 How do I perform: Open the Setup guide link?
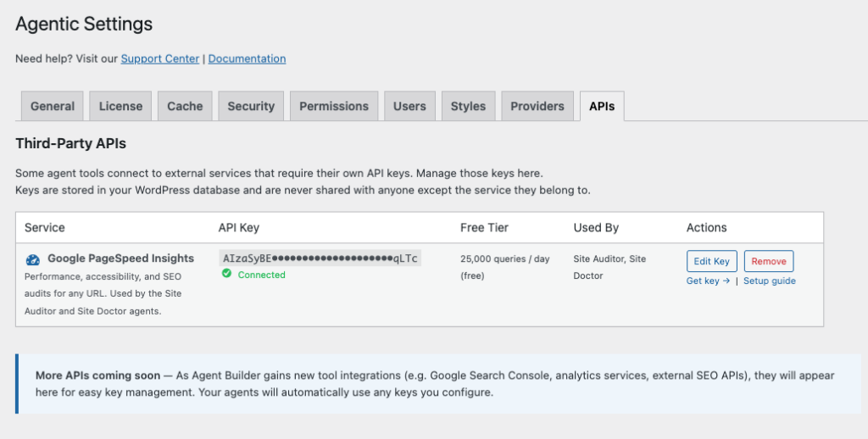click(770, 281)
